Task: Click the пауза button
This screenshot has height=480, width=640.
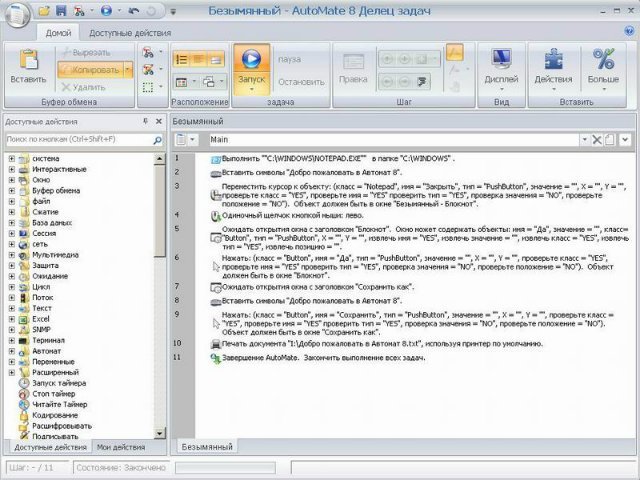Action: [x=289, y=59]
